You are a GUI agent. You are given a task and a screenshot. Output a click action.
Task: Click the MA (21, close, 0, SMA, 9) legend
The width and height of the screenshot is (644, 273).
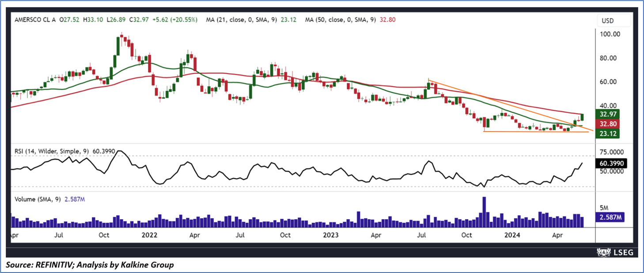241,19
